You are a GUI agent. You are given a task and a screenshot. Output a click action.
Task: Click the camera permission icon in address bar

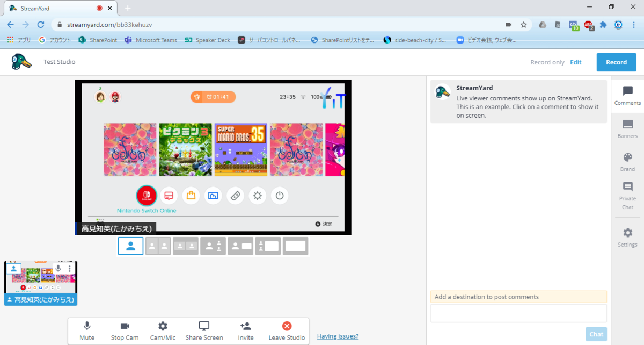click(508, 25)
